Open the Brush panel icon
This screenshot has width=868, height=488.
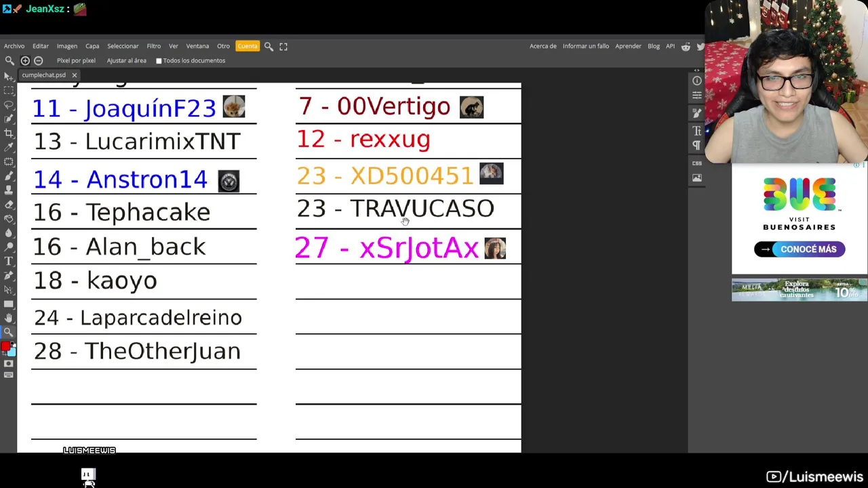(696, 113)
